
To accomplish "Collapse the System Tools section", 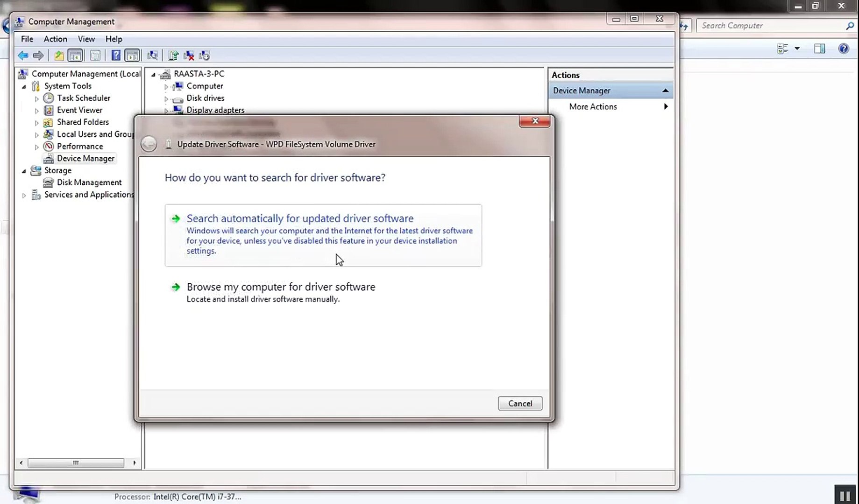I will (24, 86).
